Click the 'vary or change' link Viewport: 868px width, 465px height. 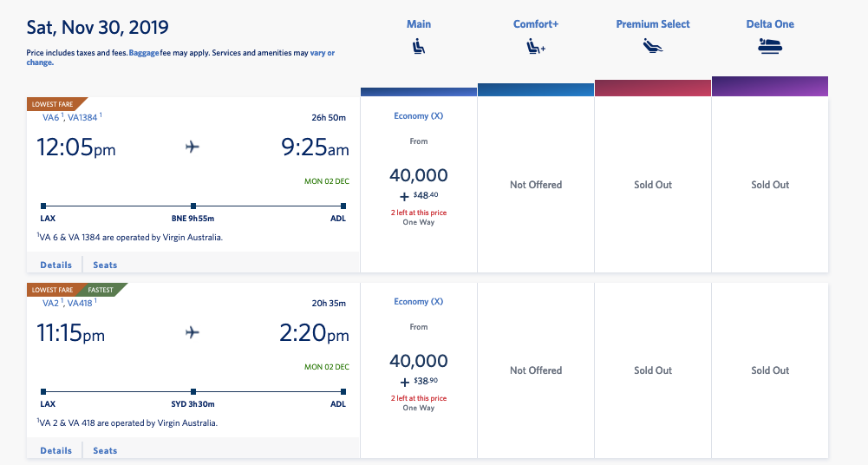(x=322, y=54)
